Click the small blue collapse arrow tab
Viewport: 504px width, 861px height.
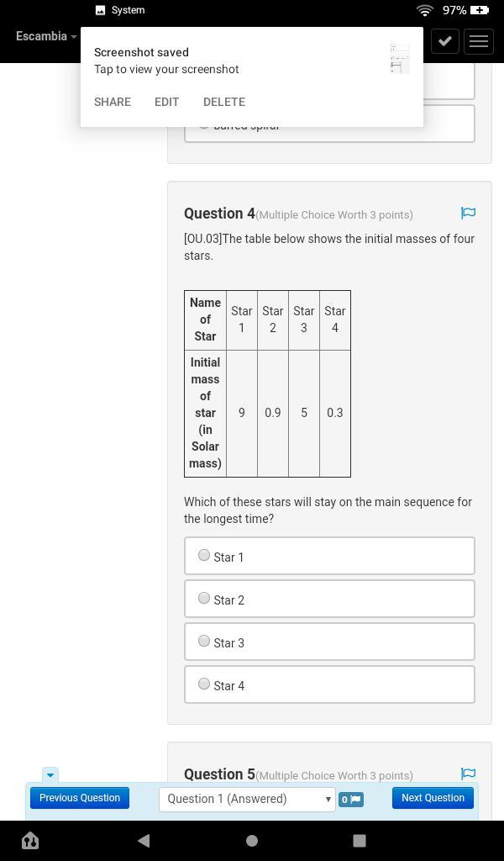[50, 774]
